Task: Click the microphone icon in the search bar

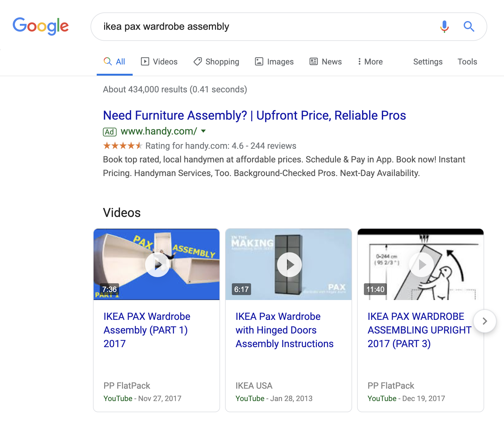Action: (444, 27)
